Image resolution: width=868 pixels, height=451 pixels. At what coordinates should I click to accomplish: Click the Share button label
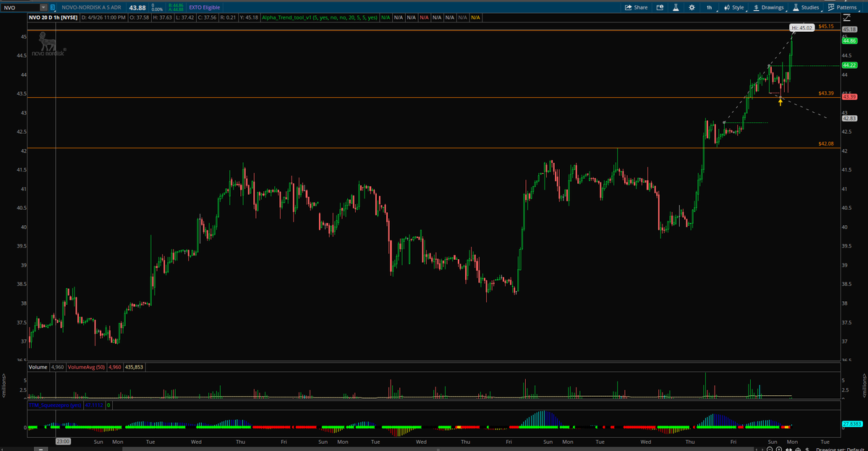641,7
